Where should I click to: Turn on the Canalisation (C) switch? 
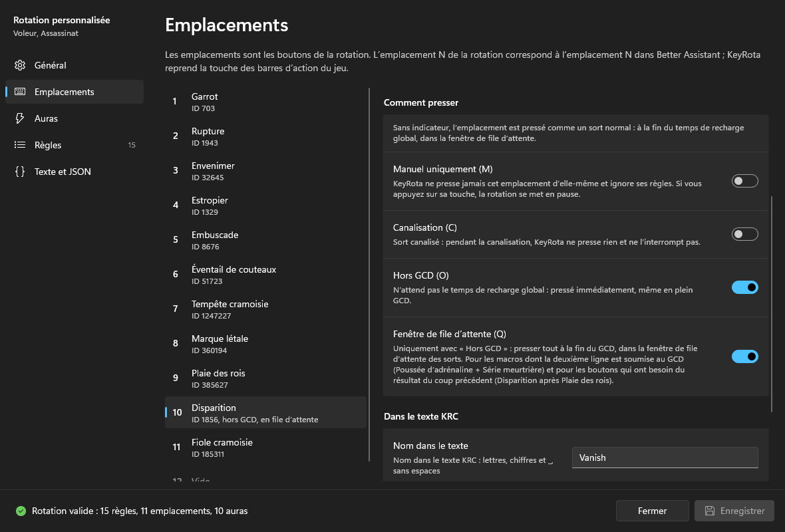click(744, 233)
